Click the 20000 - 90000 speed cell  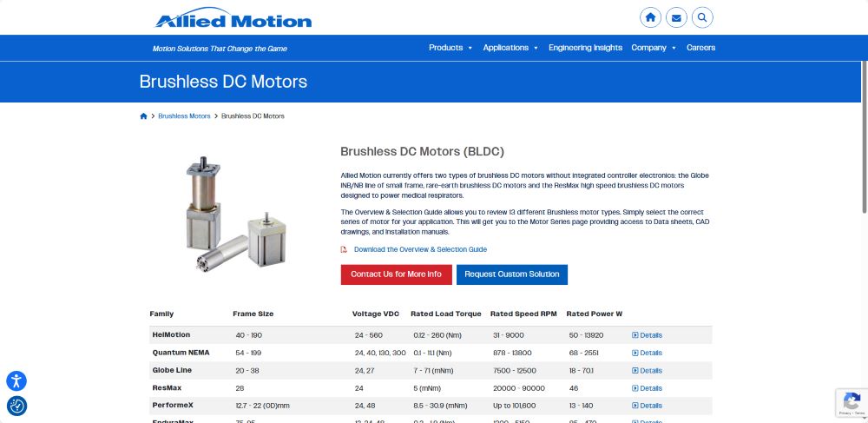519,388
